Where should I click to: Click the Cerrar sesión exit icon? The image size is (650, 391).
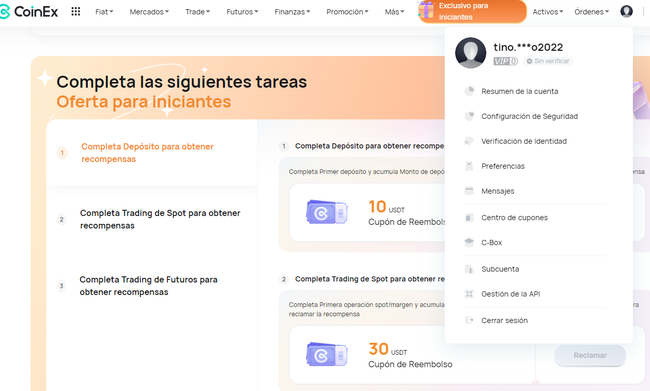(469, 320)
